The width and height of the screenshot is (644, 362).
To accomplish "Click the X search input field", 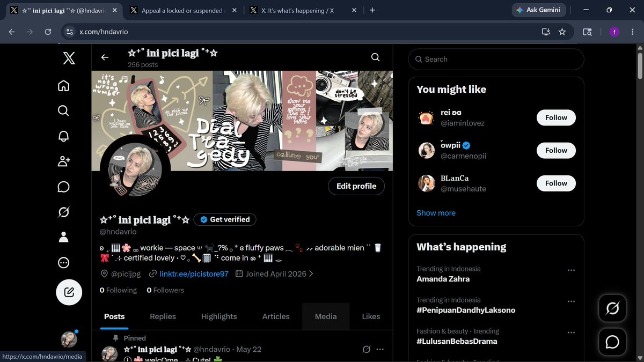I will click(496, 60).
